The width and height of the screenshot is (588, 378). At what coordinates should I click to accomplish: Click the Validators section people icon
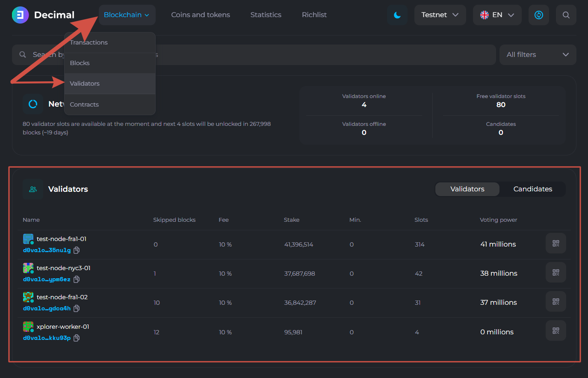pyautogui.click(x=33, y=189)
